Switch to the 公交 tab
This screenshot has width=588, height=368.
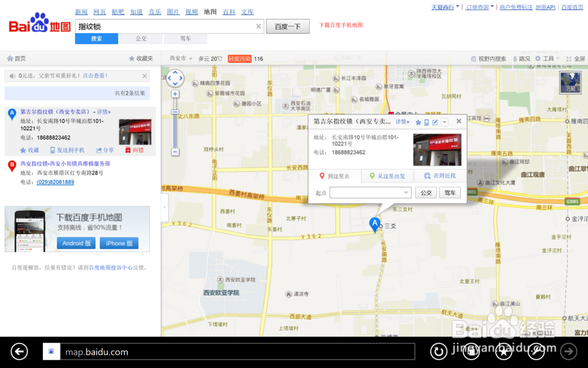[141, 39]
